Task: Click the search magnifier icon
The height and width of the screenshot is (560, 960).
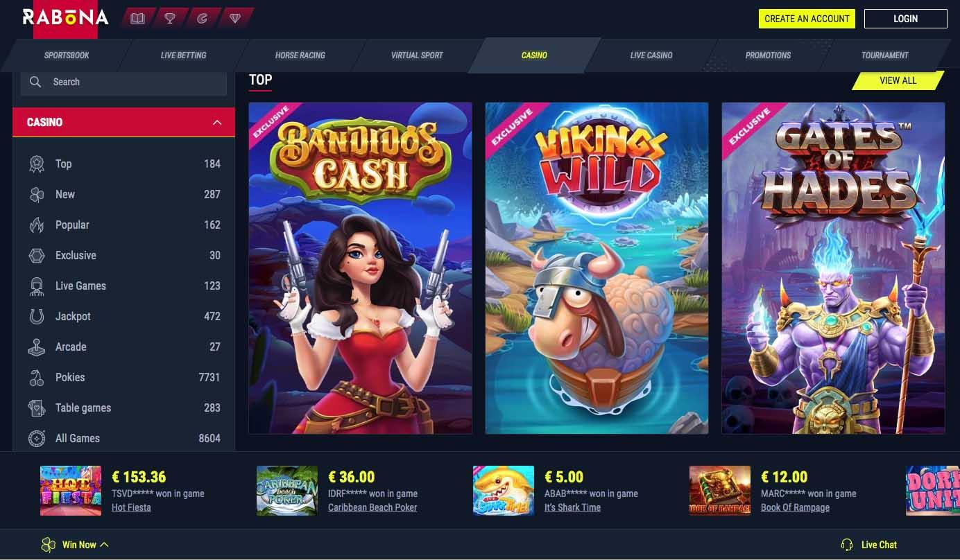Action: tap(36, 82)
